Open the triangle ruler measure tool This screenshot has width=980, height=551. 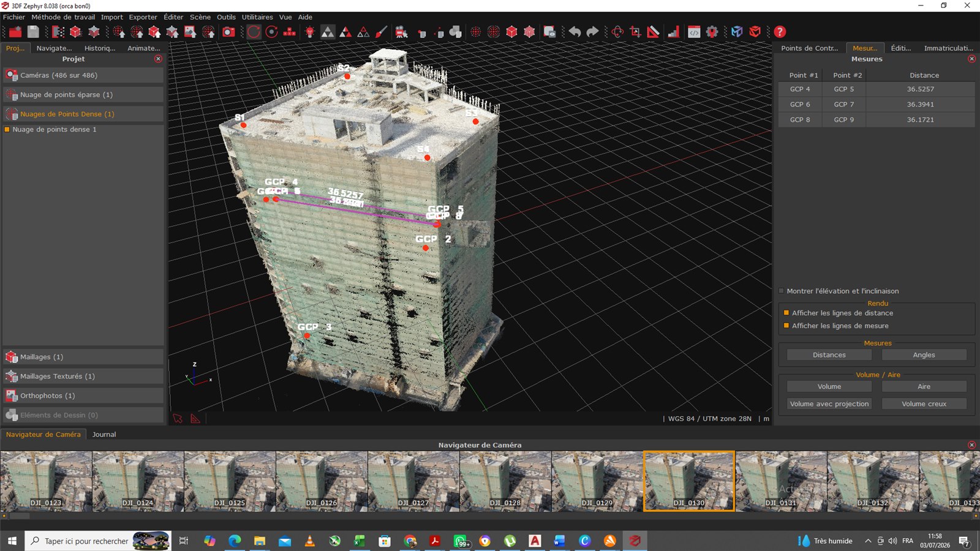(x=653, y=32)
